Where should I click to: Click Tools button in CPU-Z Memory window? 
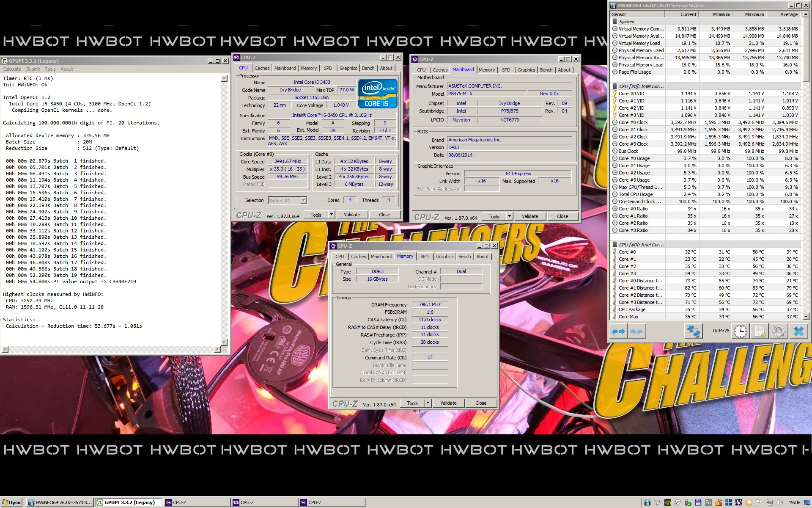pyautogui.click(x=412, y=403)
